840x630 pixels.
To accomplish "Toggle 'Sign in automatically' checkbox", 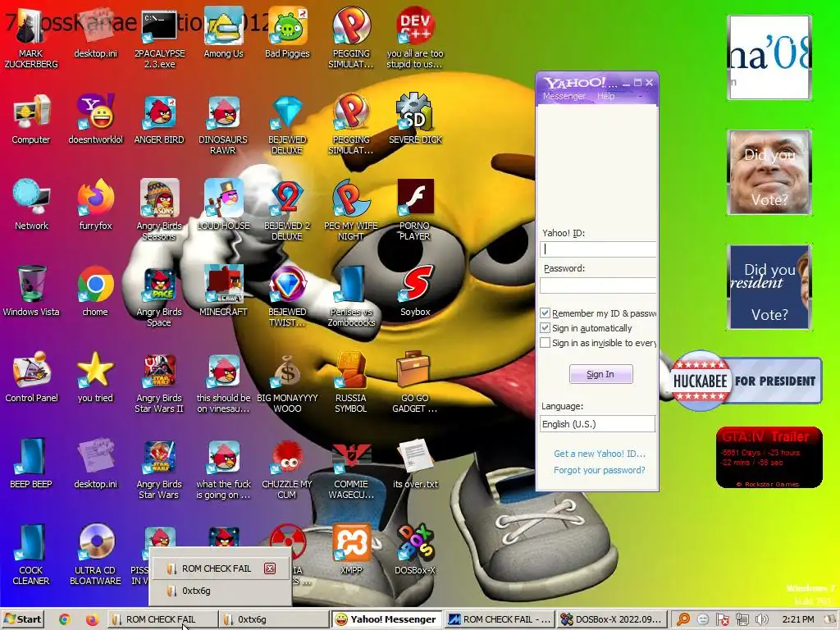I will click(545, 328).
